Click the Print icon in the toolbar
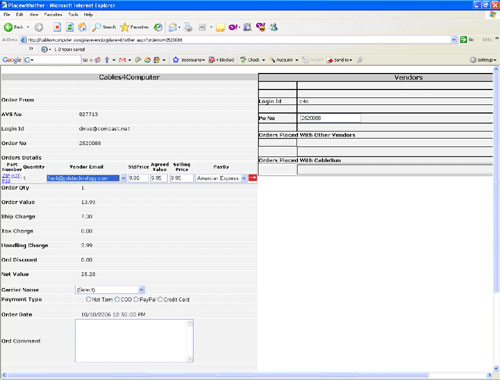 pos(188,27)
